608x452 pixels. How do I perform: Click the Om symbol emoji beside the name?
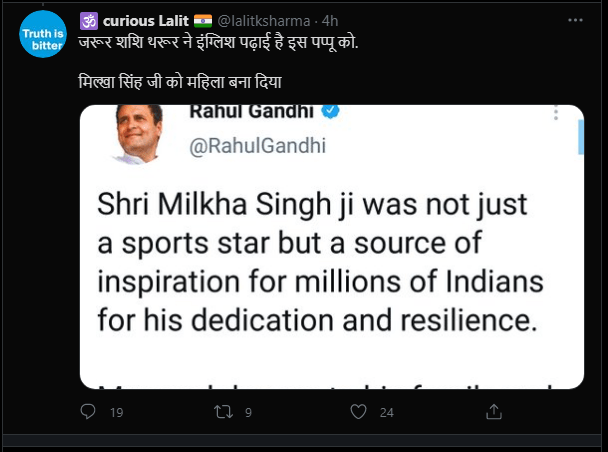pyautogui.click(x=89, y=21)
